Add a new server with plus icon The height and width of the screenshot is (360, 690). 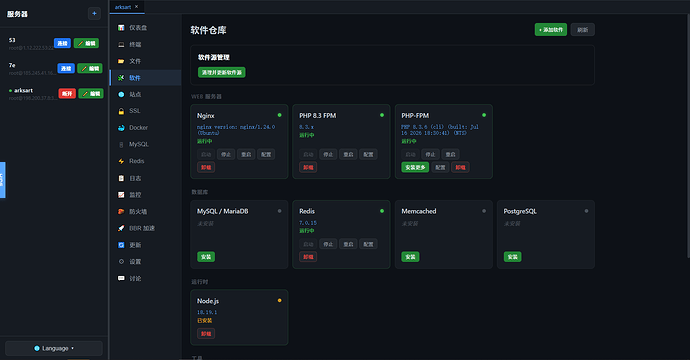(94, 14)
